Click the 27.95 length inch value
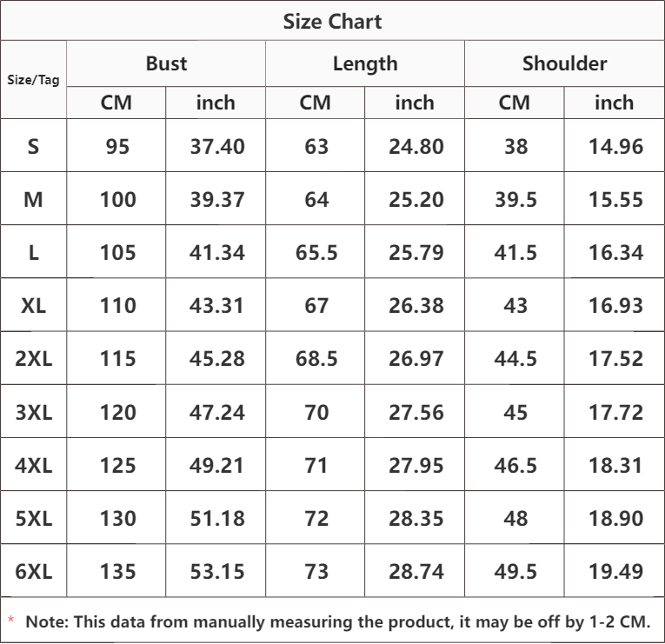665x644 pixels. pos(416,465)
